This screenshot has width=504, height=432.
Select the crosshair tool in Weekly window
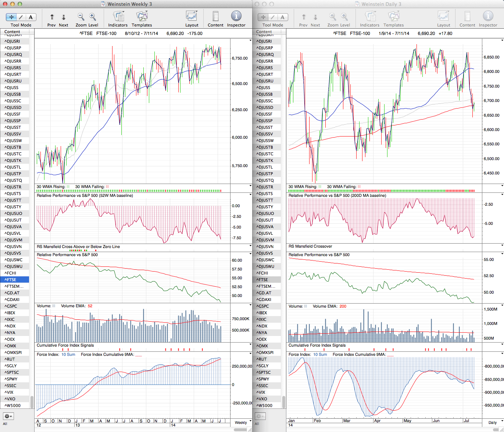[11, 17]
